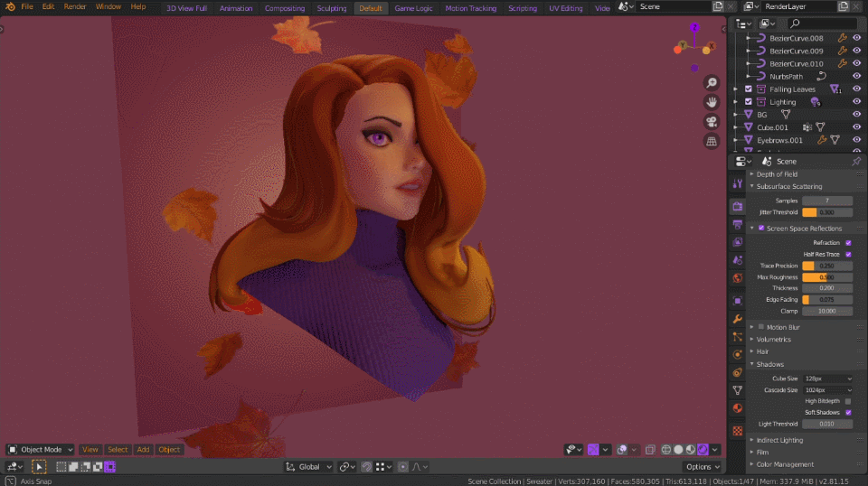Select solid viewport shading
Image resolution: width=868 pixels, height=486 pixels.
[x=678, y=450]
